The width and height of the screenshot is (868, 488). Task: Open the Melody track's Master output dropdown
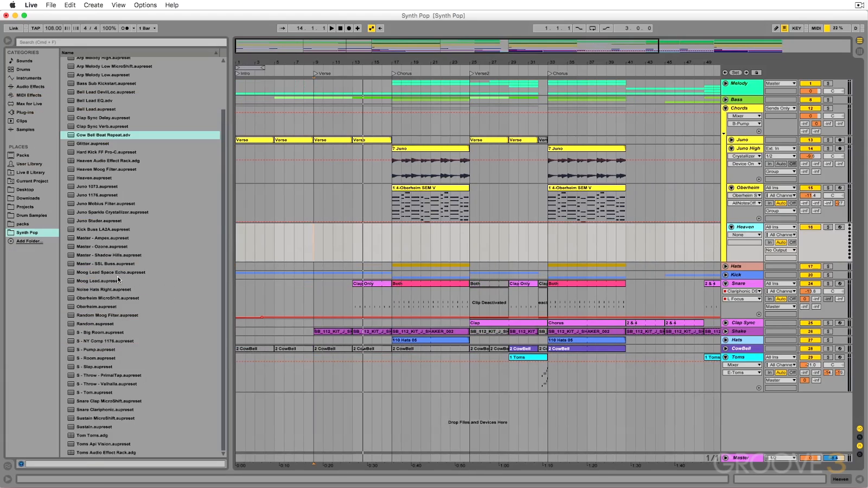pos(781,84)
